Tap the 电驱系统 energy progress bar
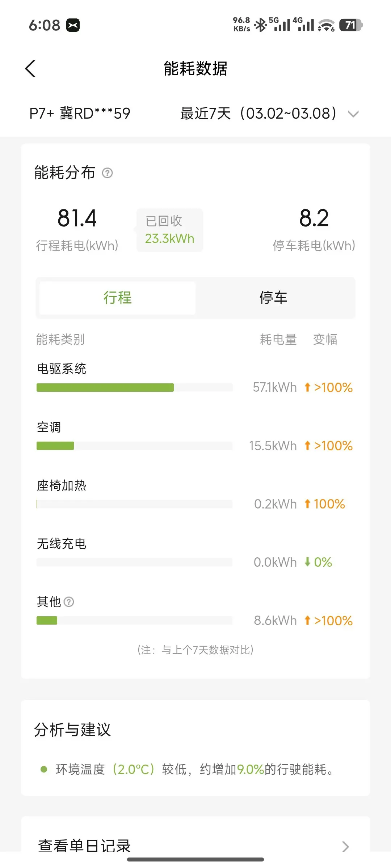Viewport: 391px width, 868px height. [134, 387]
